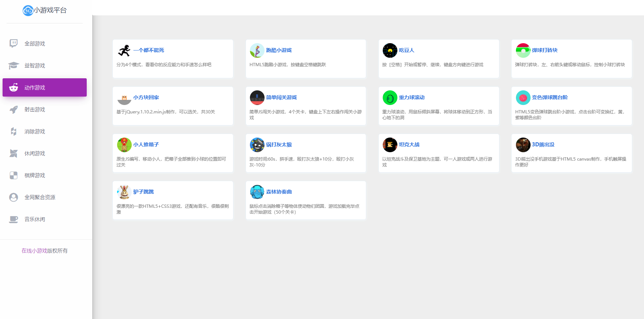Click the 小人推箱子 game thumbnail icon
The height and width of the screenshot is (319, 644).
pos(124,145)
